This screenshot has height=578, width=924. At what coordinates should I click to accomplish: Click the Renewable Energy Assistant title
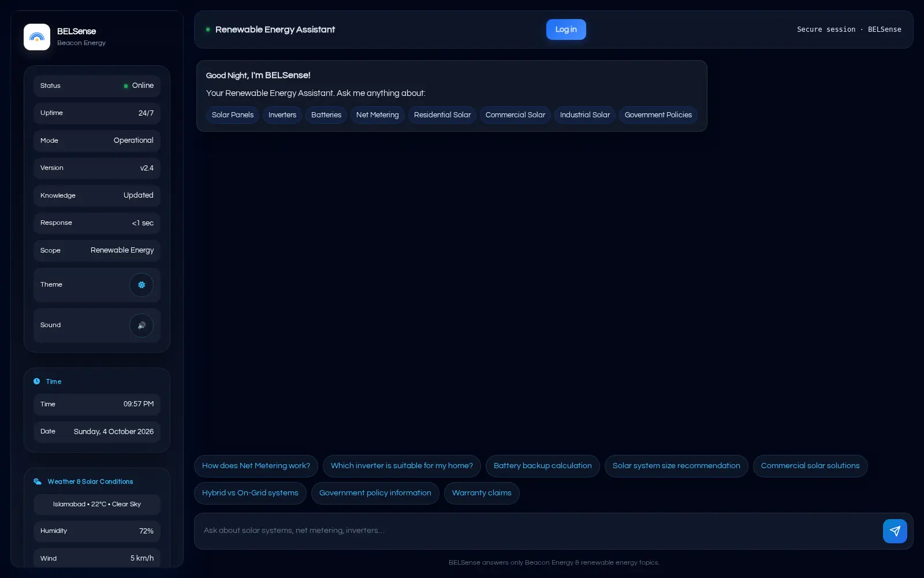coord(275,29)
